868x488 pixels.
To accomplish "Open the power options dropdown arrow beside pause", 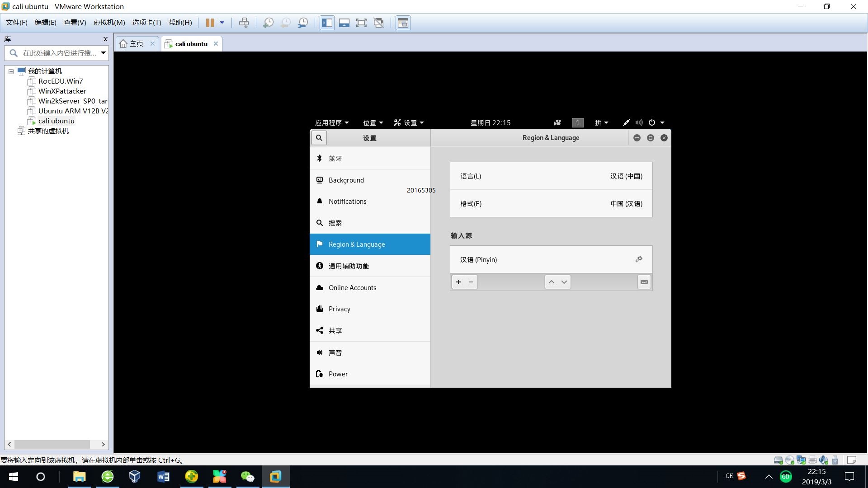I will click(x=222, y=23).
